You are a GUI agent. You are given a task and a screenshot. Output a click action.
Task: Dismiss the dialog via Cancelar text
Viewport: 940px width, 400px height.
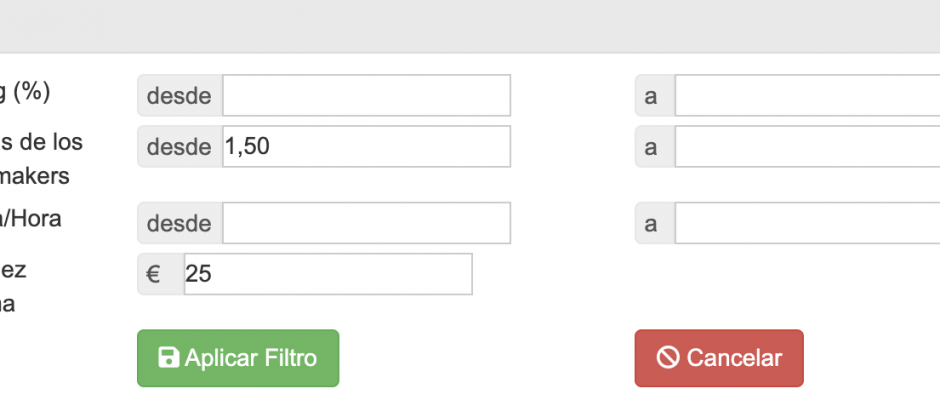734,358
